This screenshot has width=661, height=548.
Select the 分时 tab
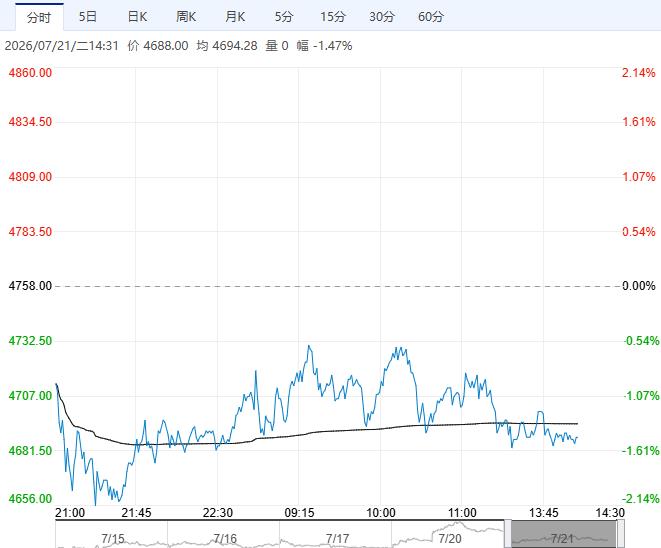(39, 17)
